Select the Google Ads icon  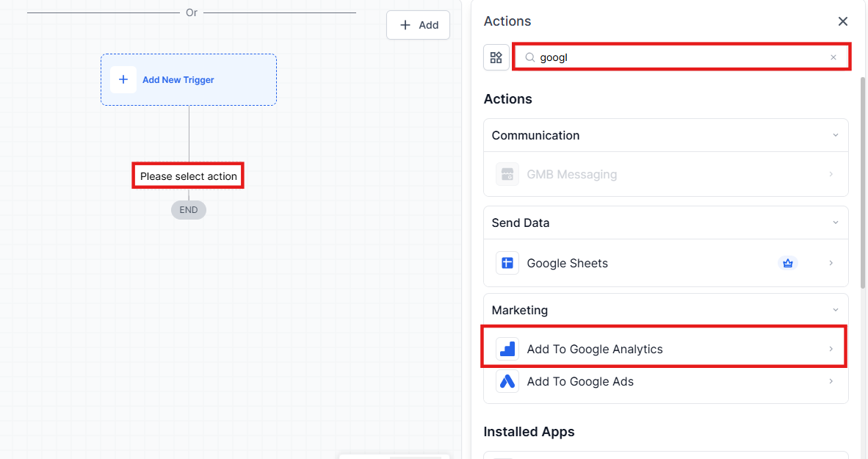507,381
